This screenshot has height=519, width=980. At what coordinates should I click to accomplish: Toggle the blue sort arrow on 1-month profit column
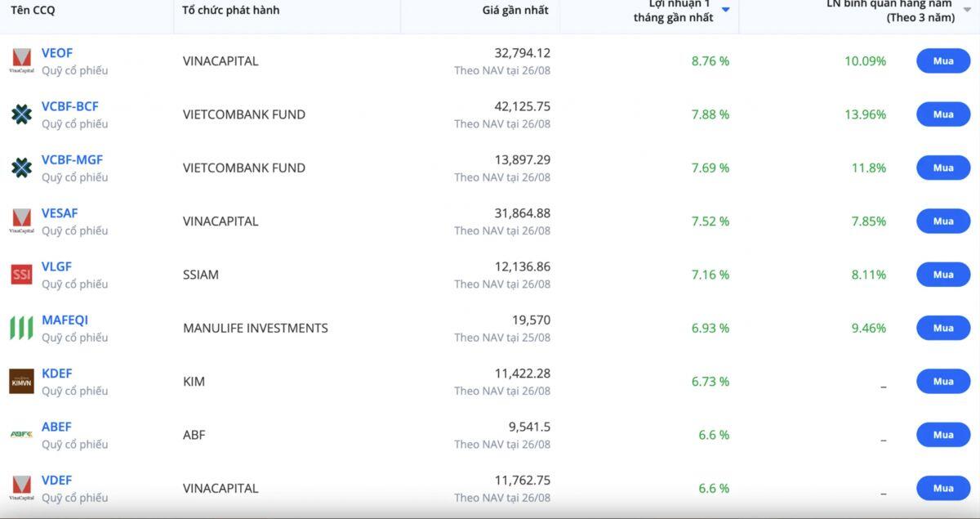point(725,10)
